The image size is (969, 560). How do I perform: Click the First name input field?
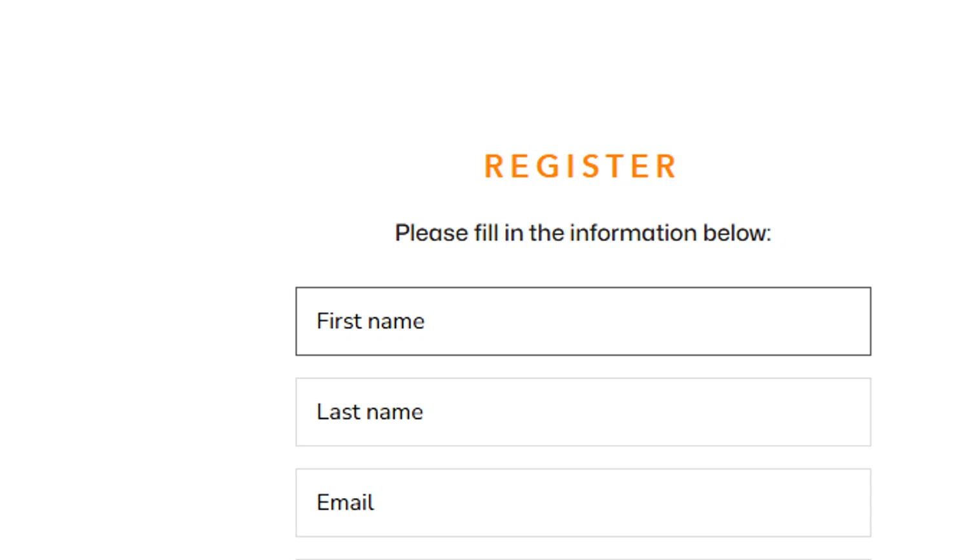(583, 321)
